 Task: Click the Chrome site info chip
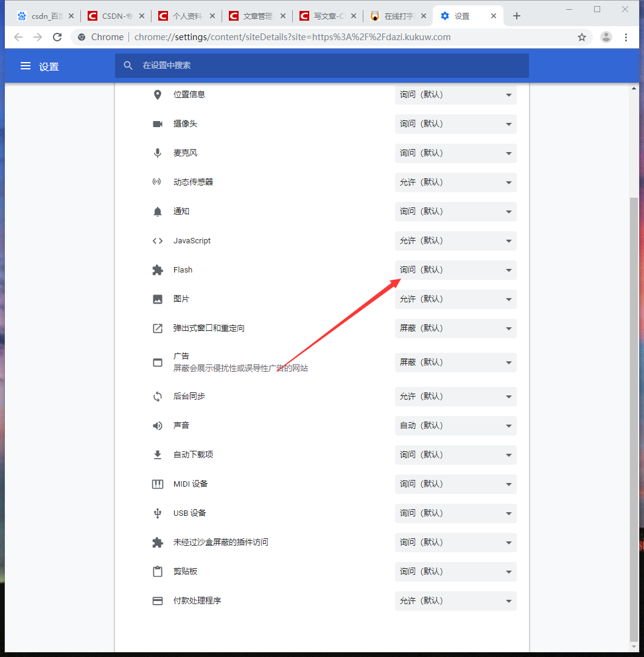[x=101, y=37]
